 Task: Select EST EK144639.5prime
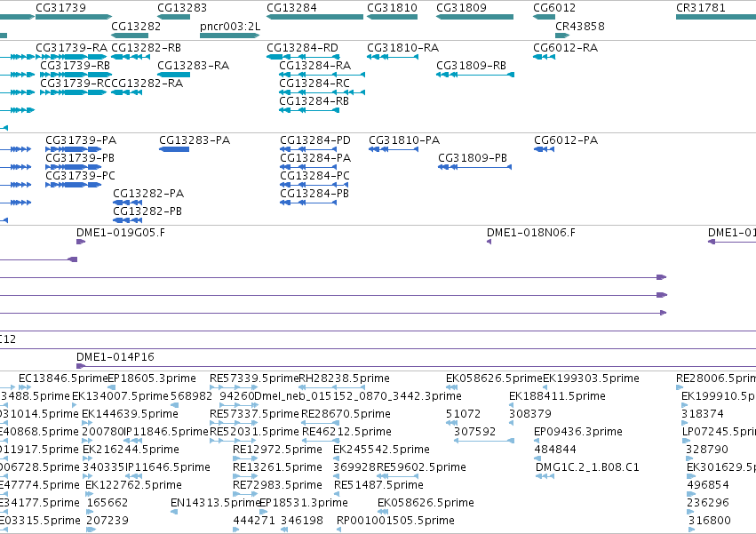coord(87,423)
